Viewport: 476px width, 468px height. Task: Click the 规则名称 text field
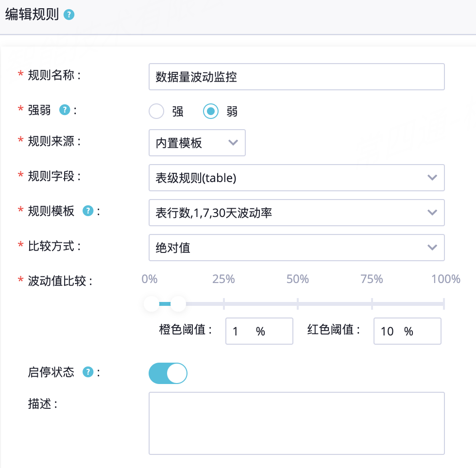pos(297,77)
